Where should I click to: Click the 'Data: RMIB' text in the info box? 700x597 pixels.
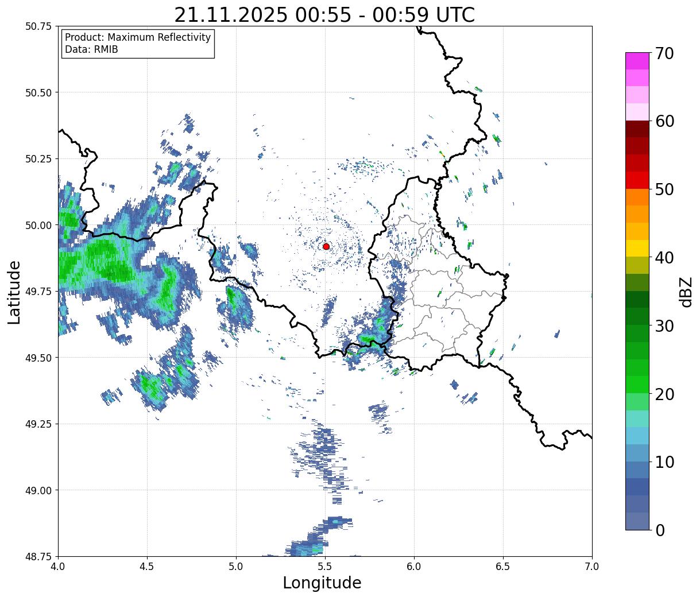[91, 50]
